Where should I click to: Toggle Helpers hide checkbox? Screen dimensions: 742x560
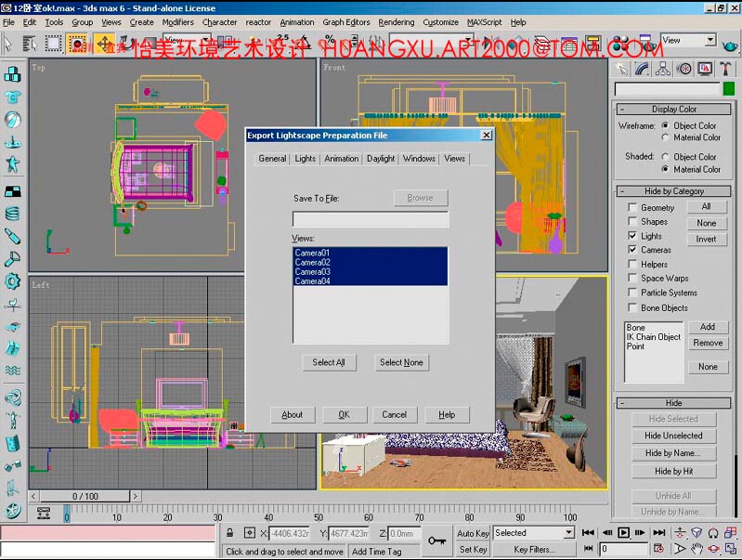[631, 264]
